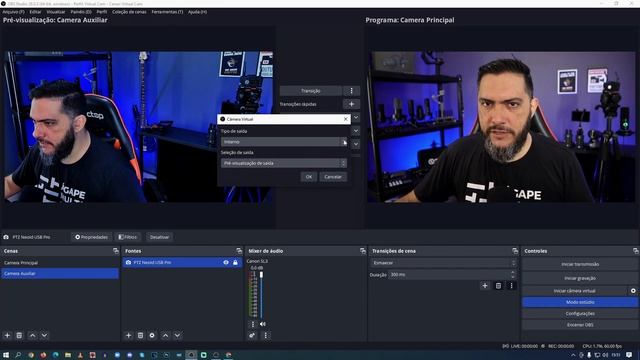Image resolution: width=640 pixels, height=360 pixels.
Task: Open the Coleção de cenas menu
Action: click(129, 12)
